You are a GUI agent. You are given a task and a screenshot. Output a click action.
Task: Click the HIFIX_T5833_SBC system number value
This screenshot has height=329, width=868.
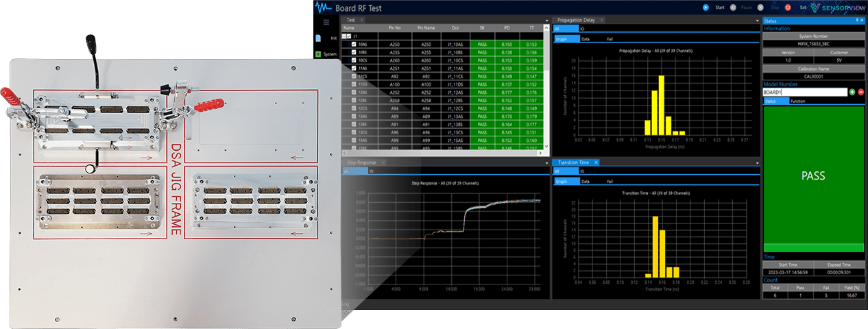click(x=814, y=44)
